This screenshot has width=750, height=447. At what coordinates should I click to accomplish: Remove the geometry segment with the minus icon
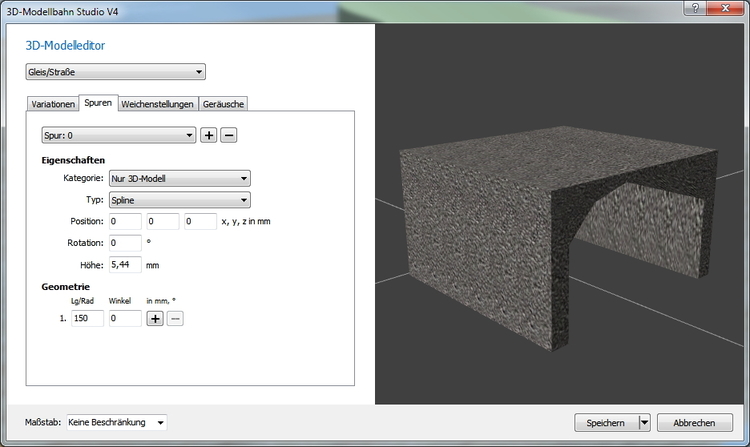(x=174, y=319)
